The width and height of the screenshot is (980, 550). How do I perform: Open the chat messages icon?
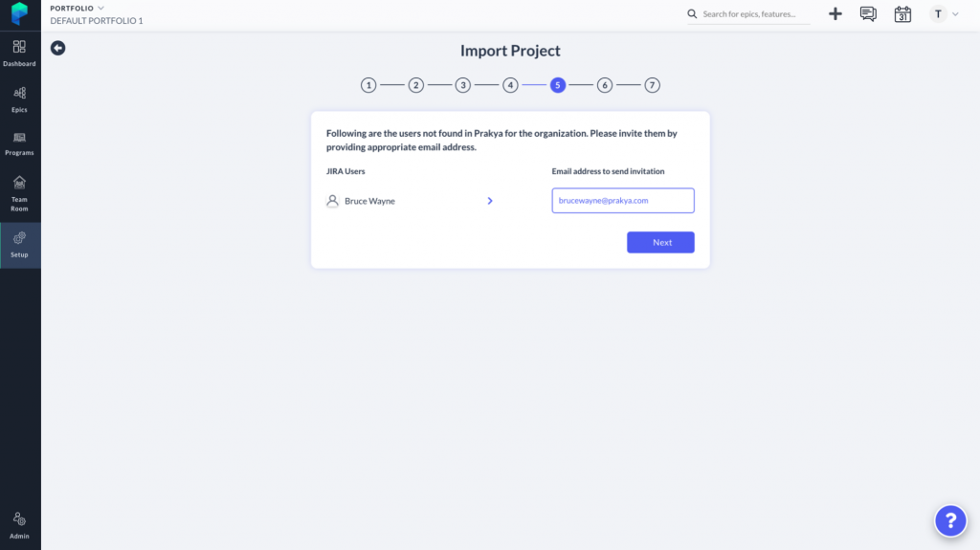tap(868, 14)
